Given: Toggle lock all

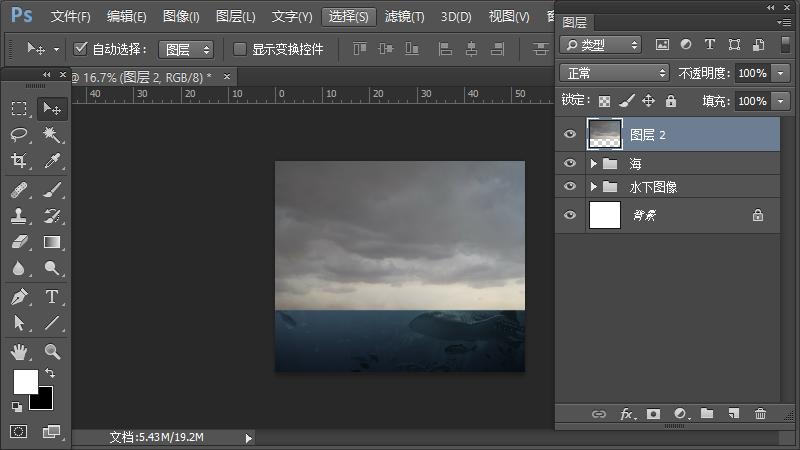Looking at the screenshot, I should tap(671, 101).
